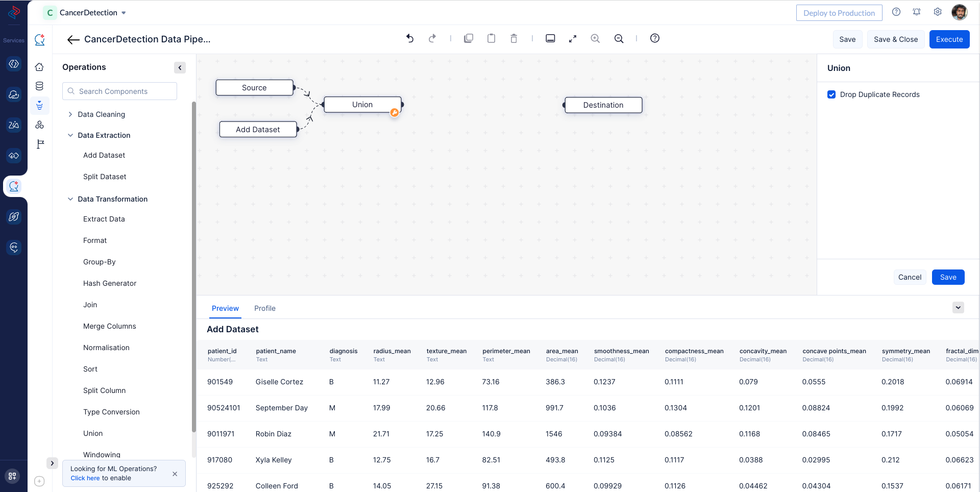Image resolution: width=980 pixels, height=492 pixels.
Task: Click the copy nodes icon
Action: click(x=468, y=38)
